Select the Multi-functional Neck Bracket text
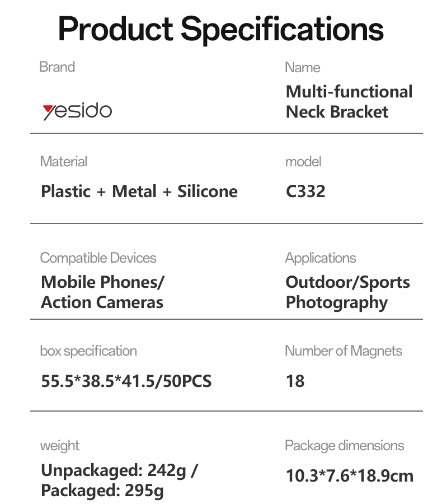The image size is (442, 504). (349, 101)
